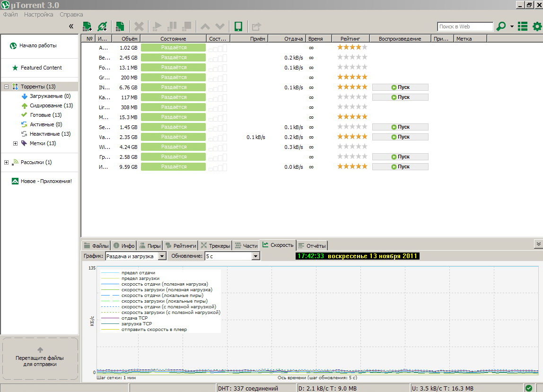Open the Справка menu
543x392 pixels.
[71, 15]
